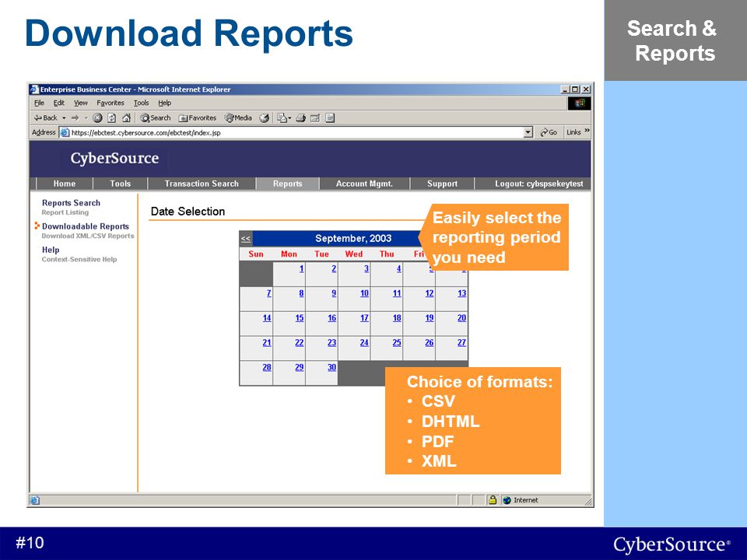
Task: Open the Back button history dropdown arrow
Action: pos(64,118)
